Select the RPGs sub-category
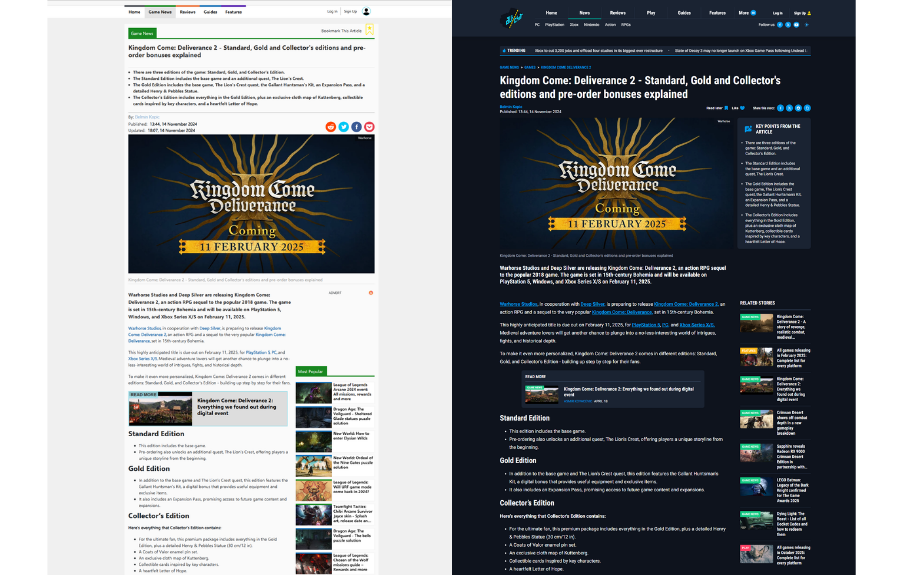Image resolution: width=900 pixels, height=575 pixels. click(x=626, y=25)
